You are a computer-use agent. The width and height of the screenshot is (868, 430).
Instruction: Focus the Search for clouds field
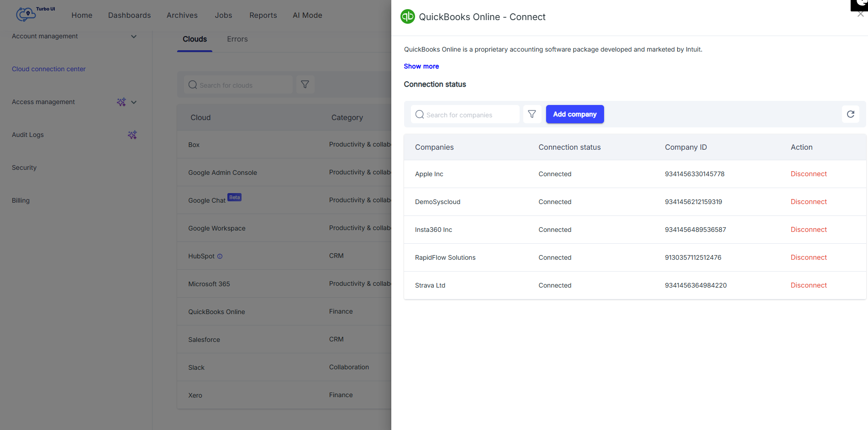coord(238,85)
